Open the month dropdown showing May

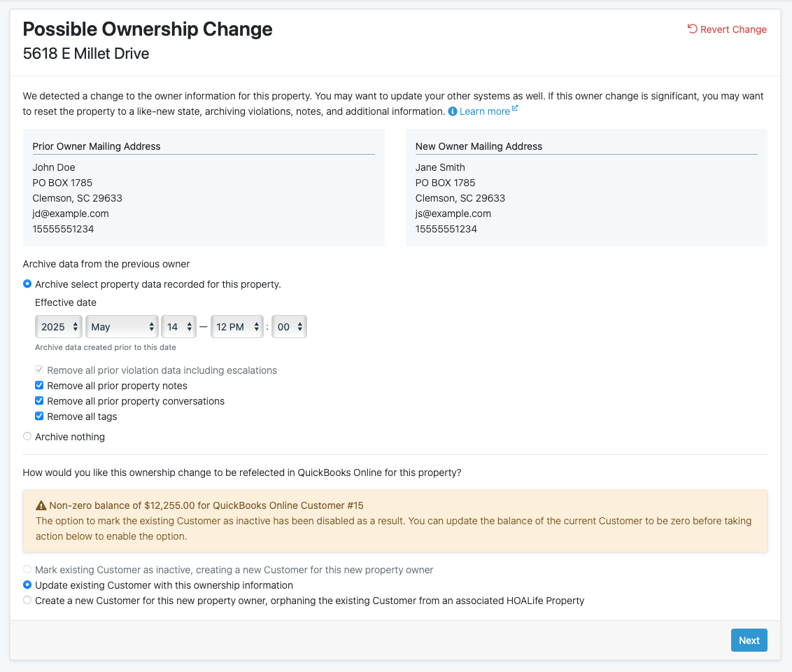[122, 327]
